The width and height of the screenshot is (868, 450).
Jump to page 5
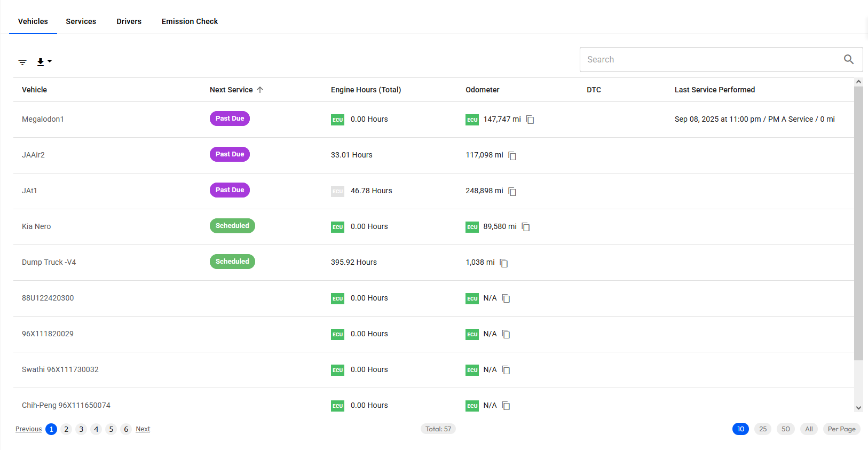(x=111, y=429)
